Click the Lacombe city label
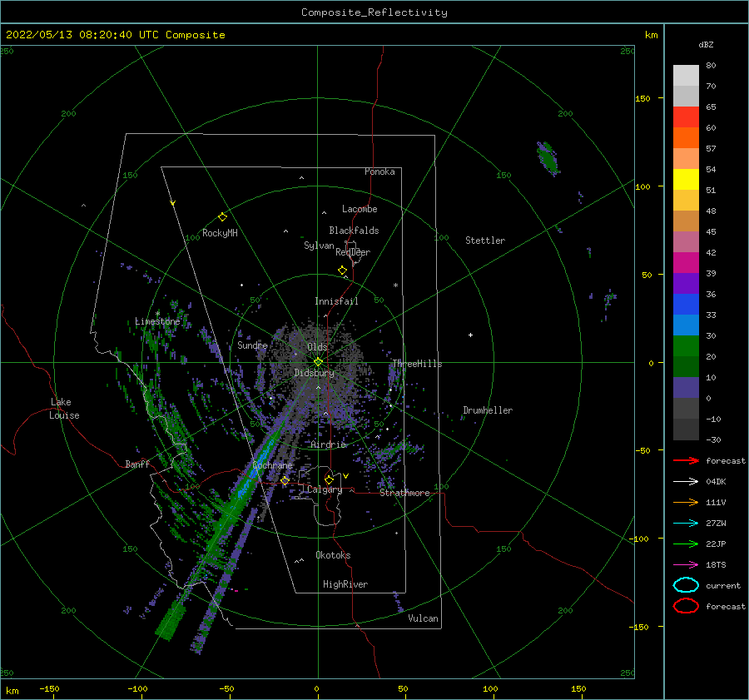 [x=360, y=209]
